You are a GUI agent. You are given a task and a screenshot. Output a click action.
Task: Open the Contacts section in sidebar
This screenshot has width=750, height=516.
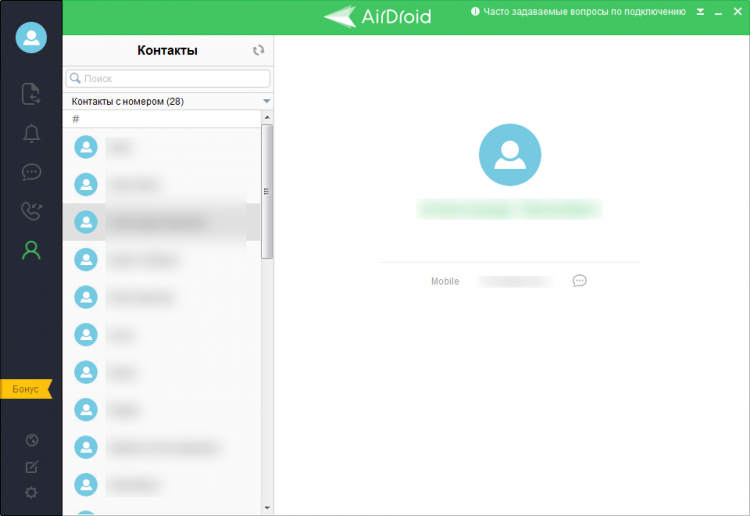(31, 250)
